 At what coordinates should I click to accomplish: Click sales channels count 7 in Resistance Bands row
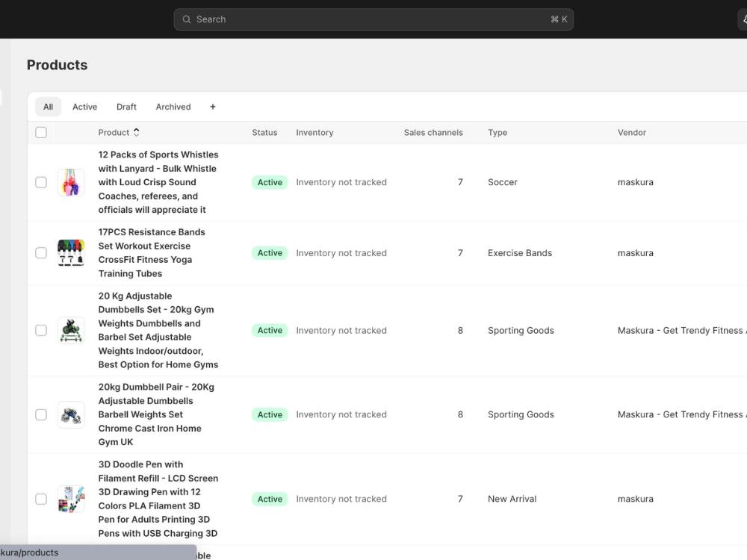point(460,253)
